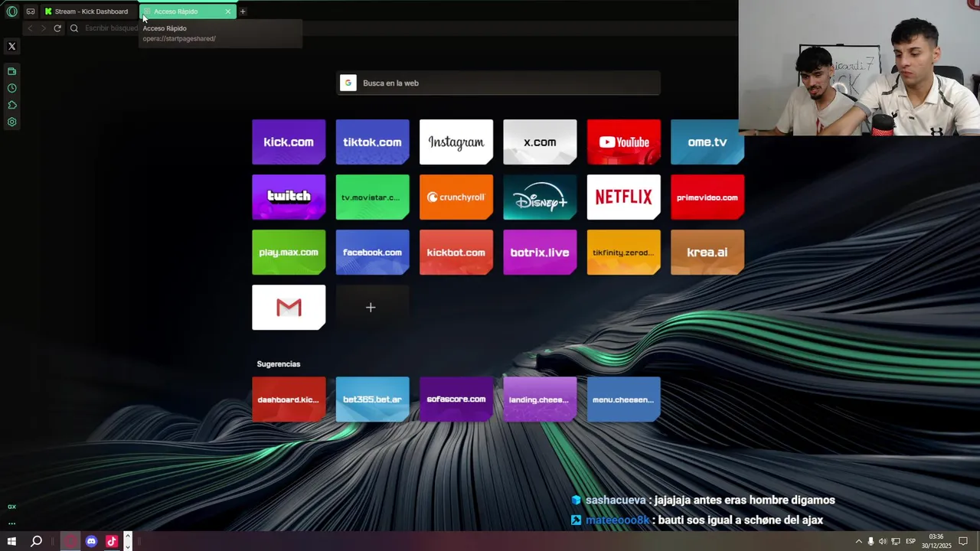Go forward with the forward arrow
Screen dimensions: 980x551
43,28
